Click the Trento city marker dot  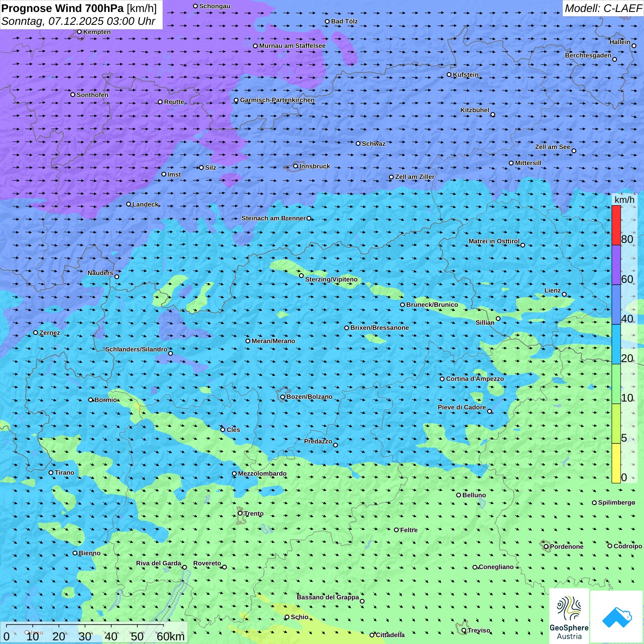[240, 513]
